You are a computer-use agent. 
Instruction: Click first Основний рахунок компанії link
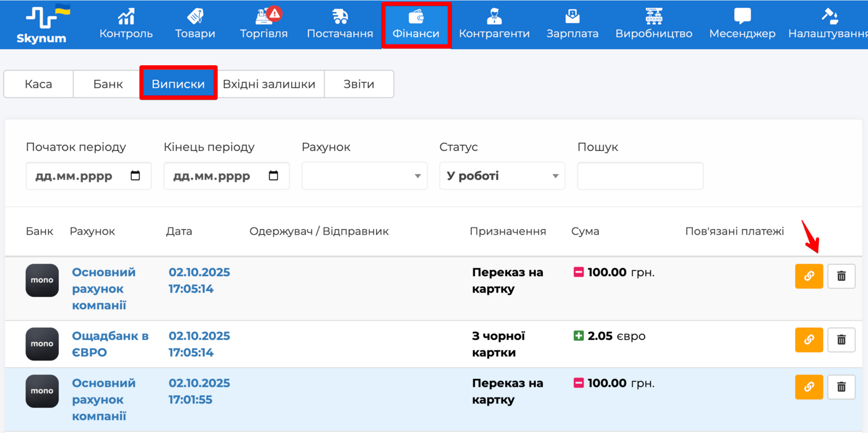pos(104,288)
